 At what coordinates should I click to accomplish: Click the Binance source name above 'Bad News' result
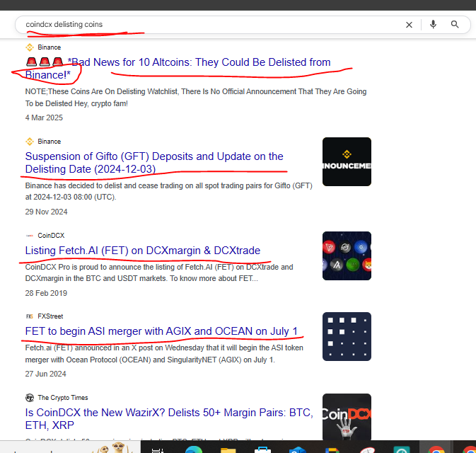50,47
